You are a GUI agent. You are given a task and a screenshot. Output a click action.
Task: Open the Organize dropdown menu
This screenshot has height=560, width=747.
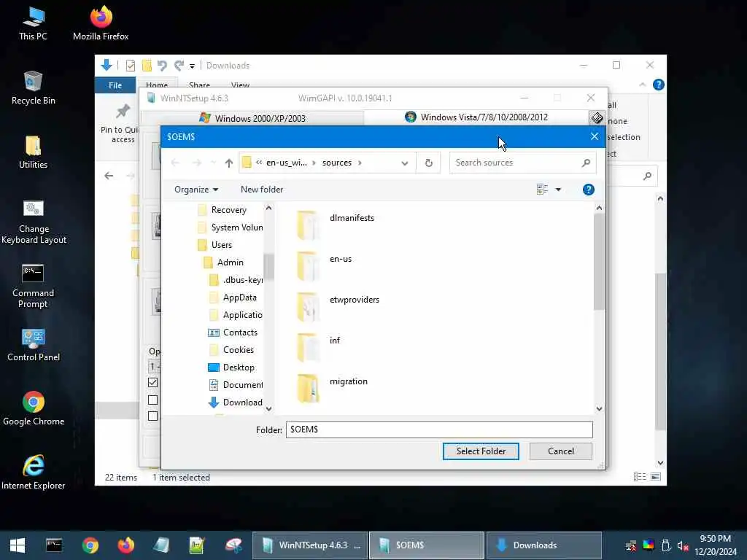coord(196,190)
